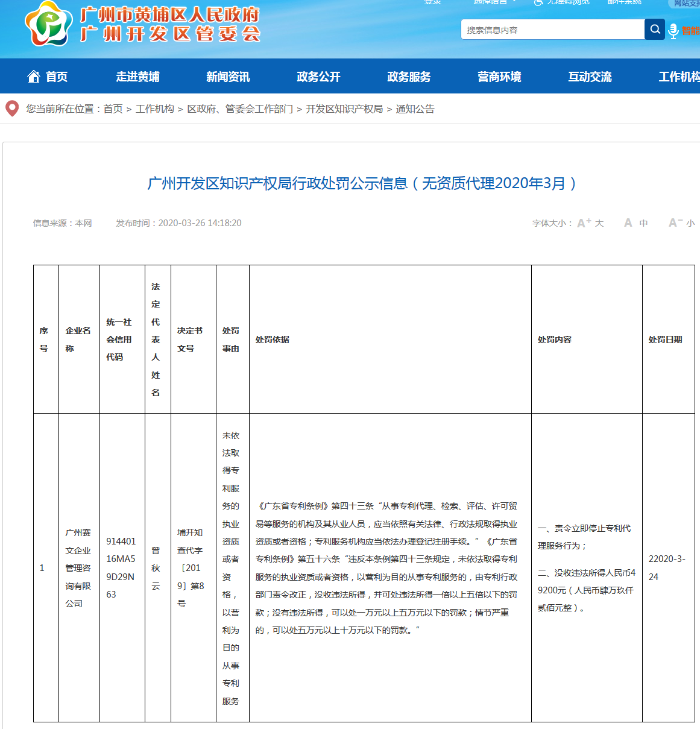Focus the 搜索信息内容 search field
This screenshot has height=729, width=700.
point(553,30)
